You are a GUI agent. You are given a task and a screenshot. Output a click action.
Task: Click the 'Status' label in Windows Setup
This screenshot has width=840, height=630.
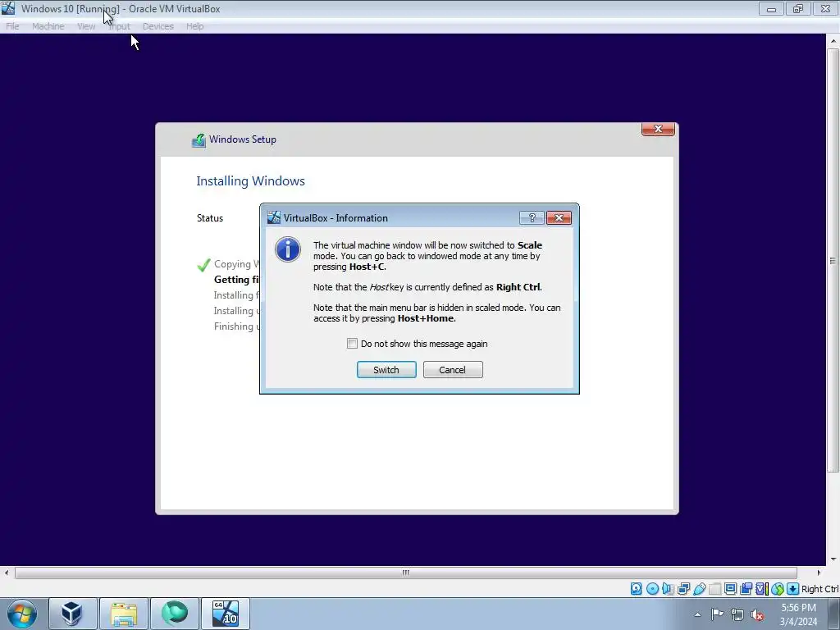click(x=210, y=218)
